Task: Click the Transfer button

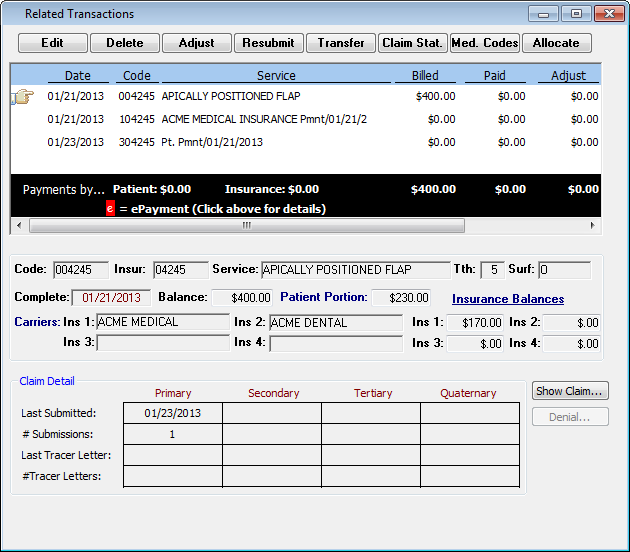Action: click(x=341, y=43)
